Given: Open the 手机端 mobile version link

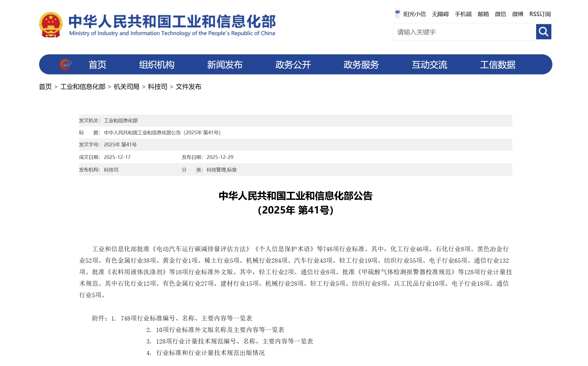Looking at the screenshot, I should [x=463, y=14].
